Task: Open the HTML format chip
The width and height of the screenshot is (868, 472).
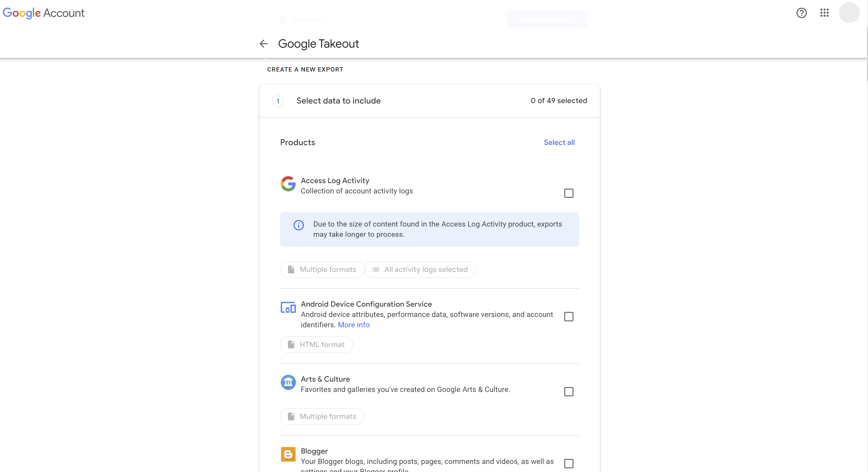Action: tap(316, 345)
